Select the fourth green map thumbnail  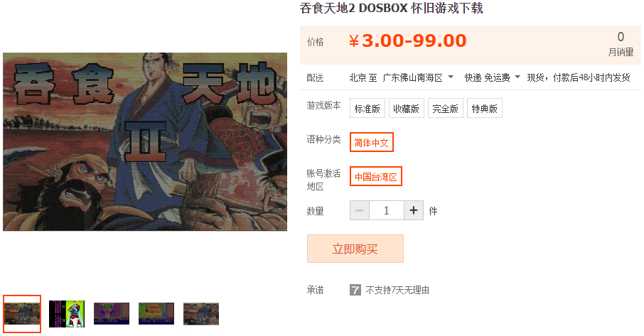pos(156,314)
